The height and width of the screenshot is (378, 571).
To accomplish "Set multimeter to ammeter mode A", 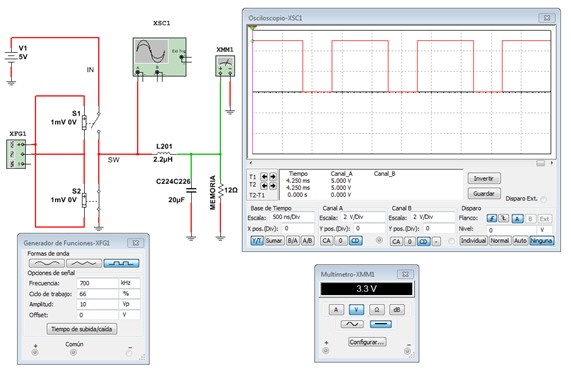I will click(x=336, y=310).
